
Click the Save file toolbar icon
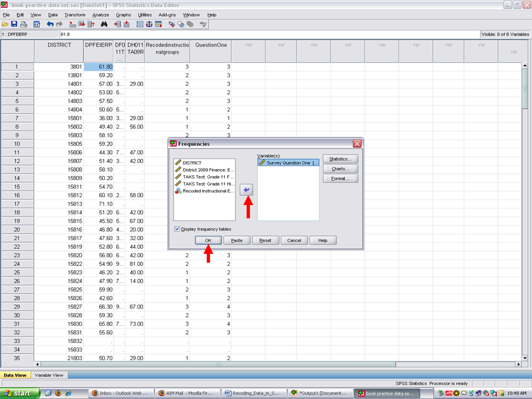14,24
